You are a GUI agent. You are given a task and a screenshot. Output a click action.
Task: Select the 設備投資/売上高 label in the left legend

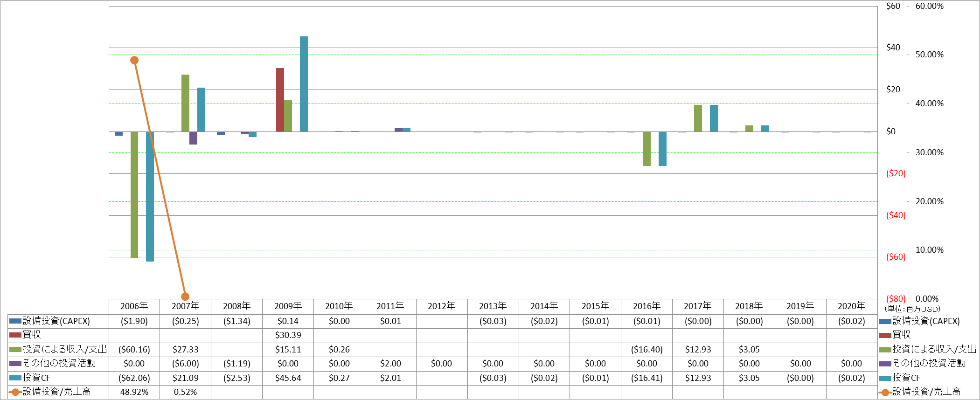point(57,392)
